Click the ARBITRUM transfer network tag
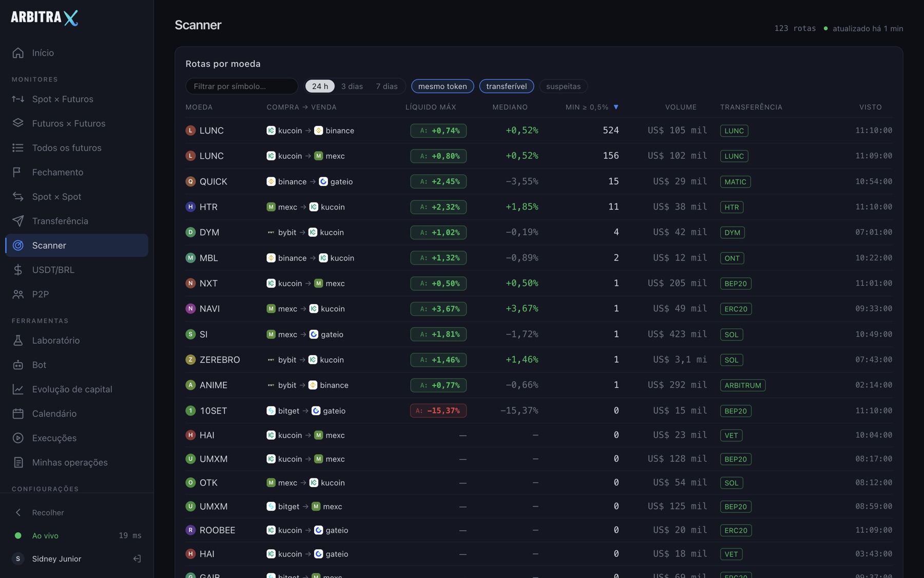 tap(743, 385)
